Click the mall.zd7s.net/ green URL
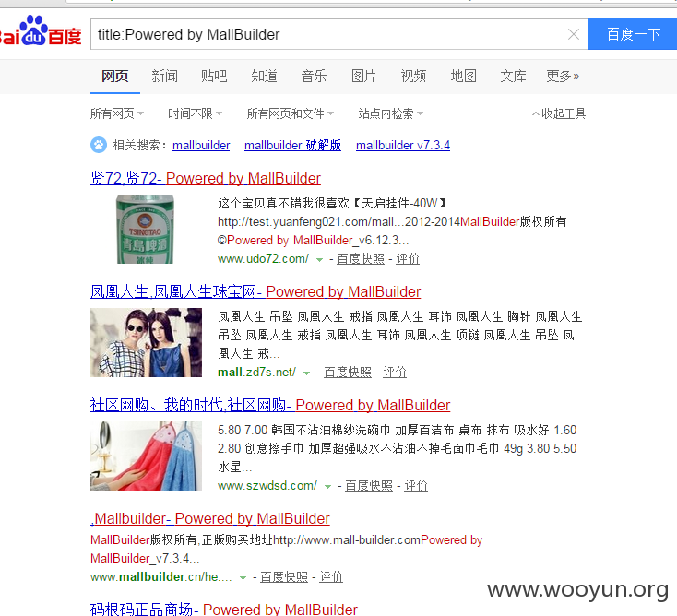Screen dimensions: 677x616 [x=257, y=373]
